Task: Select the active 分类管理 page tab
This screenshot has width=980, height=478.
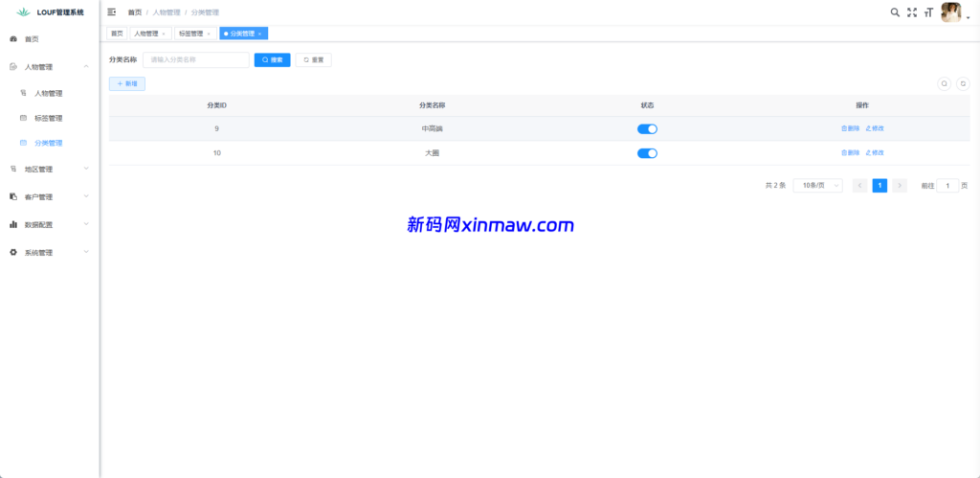Action: pyautogui.click(x=243, y=34)
